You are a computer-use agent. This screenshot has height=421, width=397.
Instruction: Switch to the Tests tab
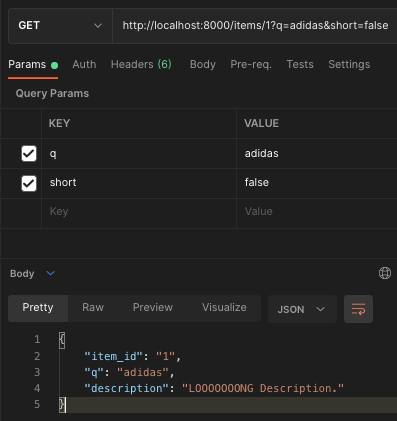tap(300, 64)
